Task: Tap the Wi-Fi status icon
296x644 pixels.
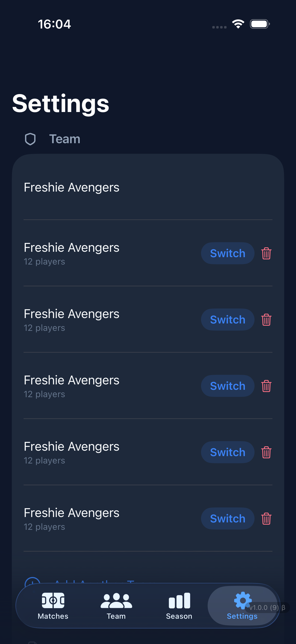Action: coord(238,24)
